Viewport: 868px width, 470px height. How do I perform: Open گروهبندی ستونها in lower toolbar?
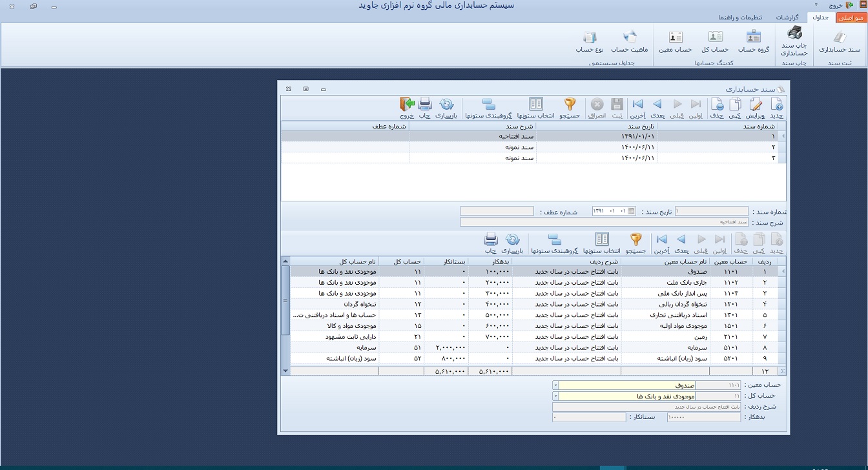[555, 243]
